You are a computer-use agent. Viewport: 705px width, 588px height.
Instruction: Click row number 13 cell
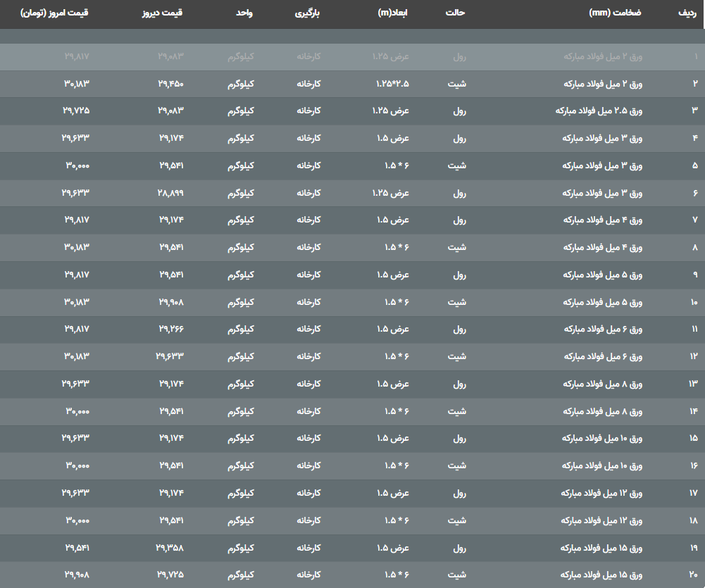692,384
